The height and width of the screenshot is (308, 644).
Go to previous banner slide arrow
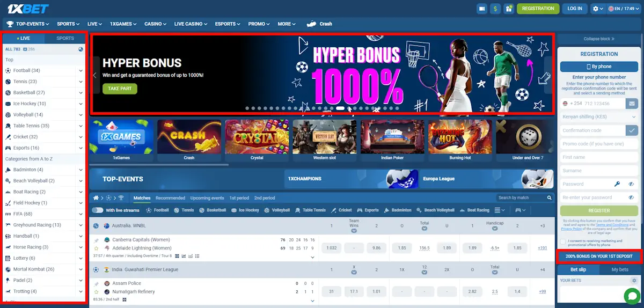coord(95,75)
